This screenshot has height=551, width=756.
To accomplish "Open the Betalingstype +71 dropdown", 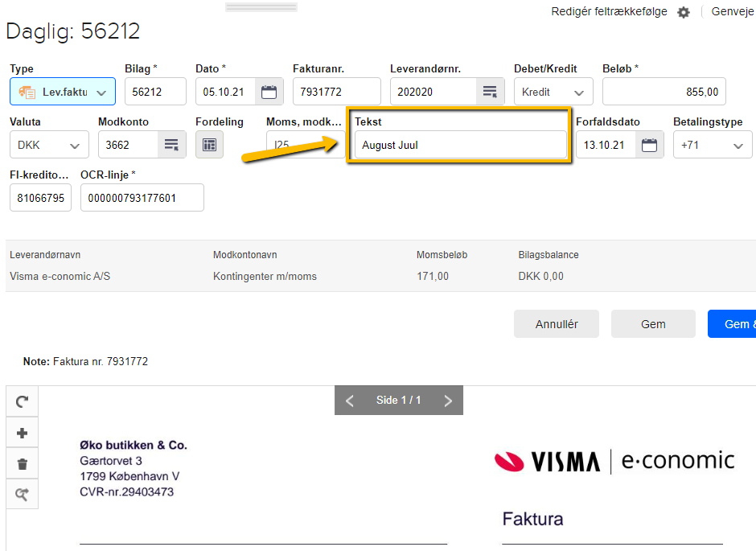I will tap(712, 145).
